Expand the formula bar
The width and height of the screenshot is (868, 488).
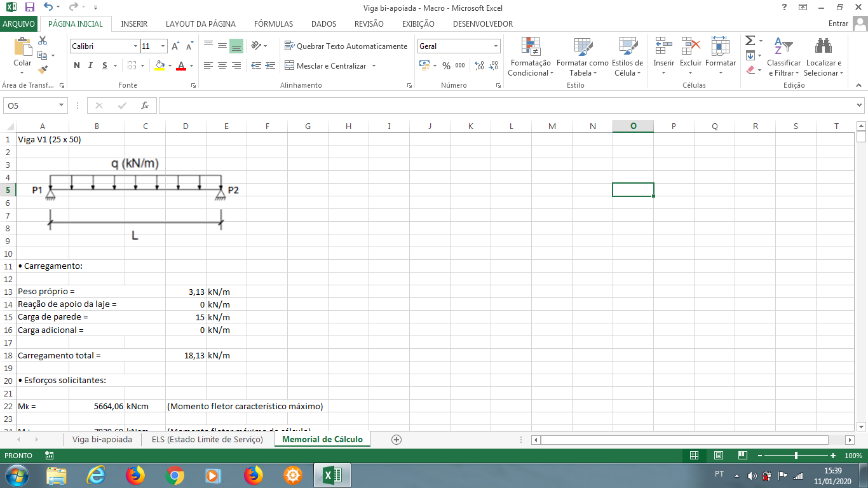860,105
